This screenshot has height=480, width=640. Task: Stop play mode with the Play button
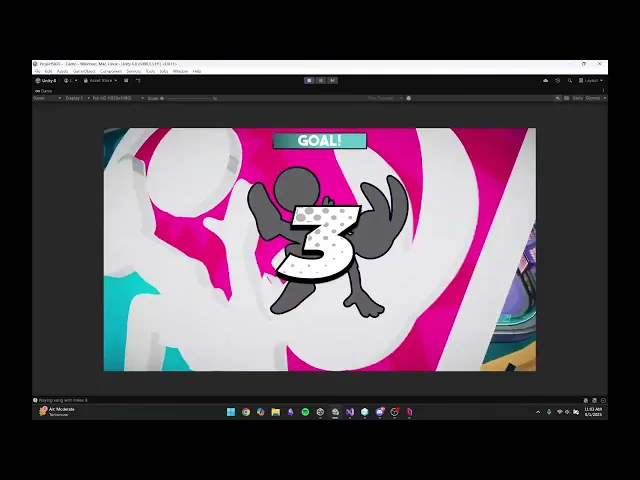tap(309, 81)
